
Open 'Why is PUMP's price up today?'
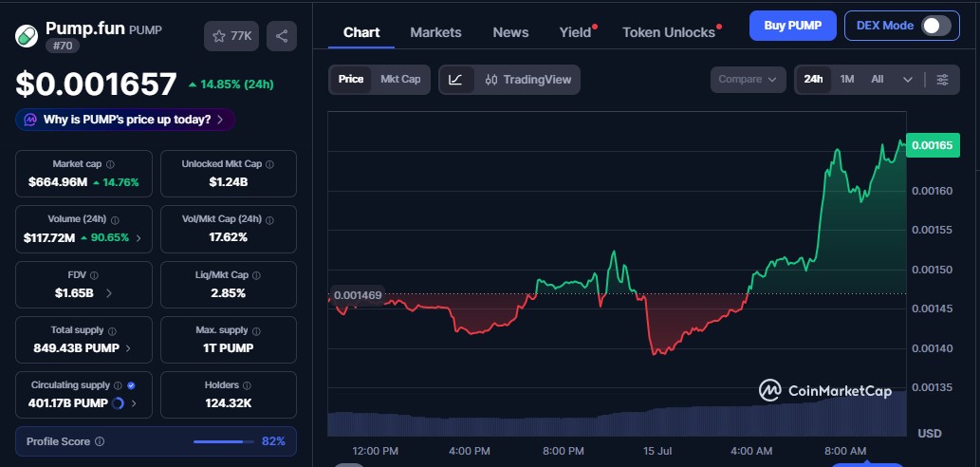[125, 120]
